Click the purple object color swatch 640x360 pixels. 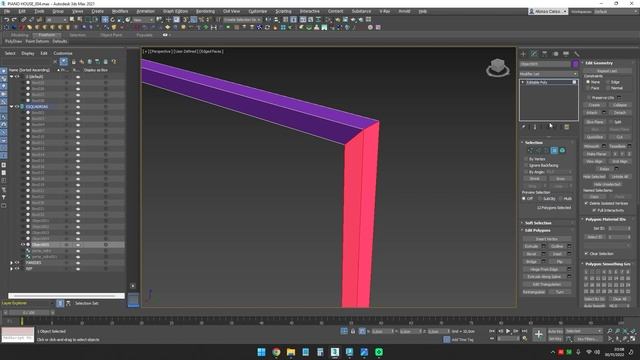575,64
